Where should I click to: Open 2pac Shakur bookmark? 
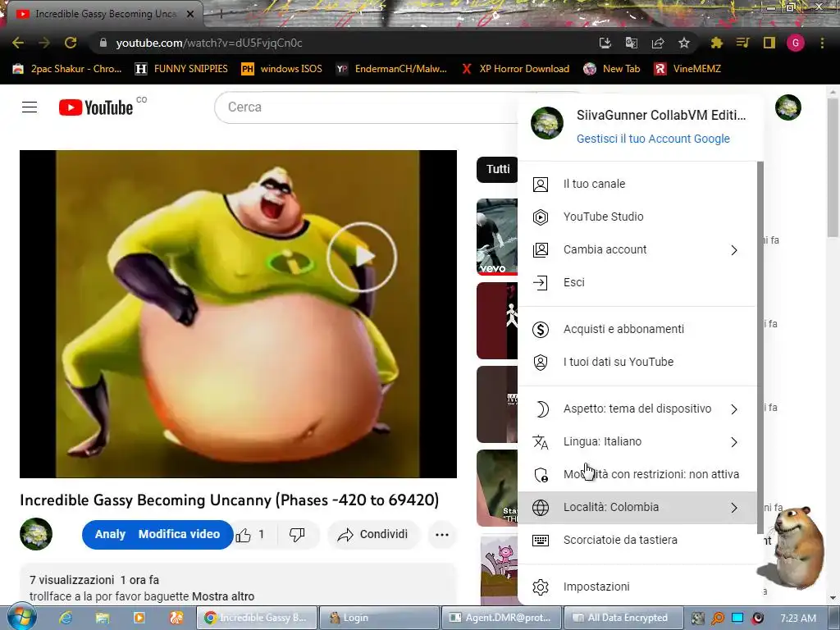(x=67, y=69)
